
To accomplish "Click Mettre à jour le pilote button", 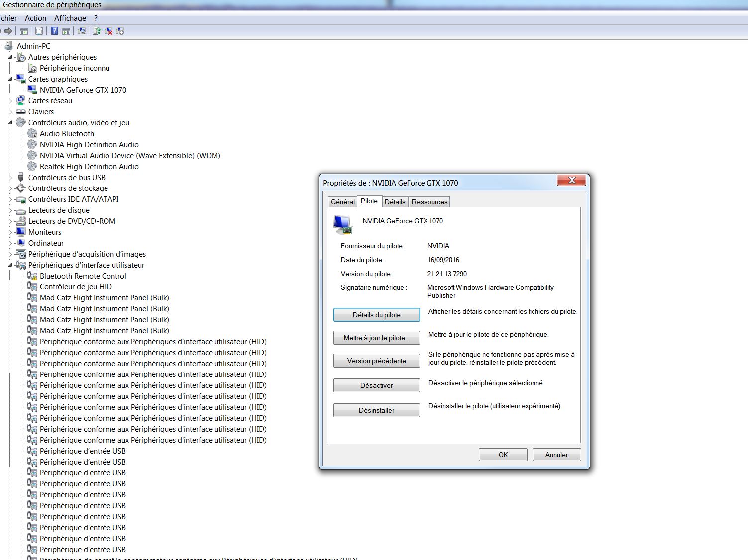I will (x=377, y=338).
